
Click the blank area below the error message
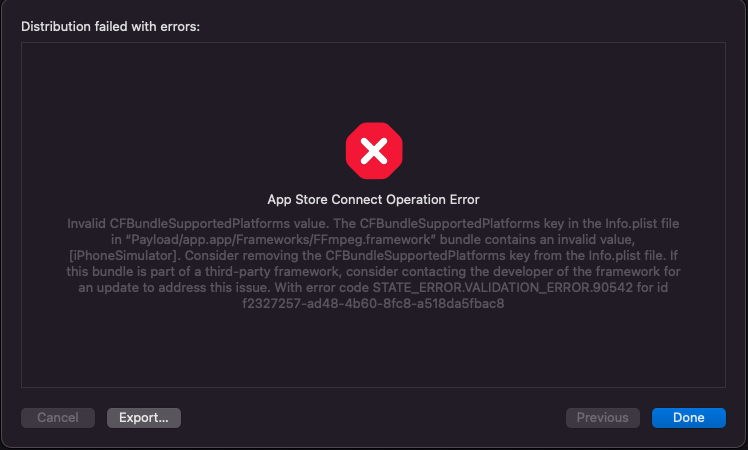coord(374,348)
